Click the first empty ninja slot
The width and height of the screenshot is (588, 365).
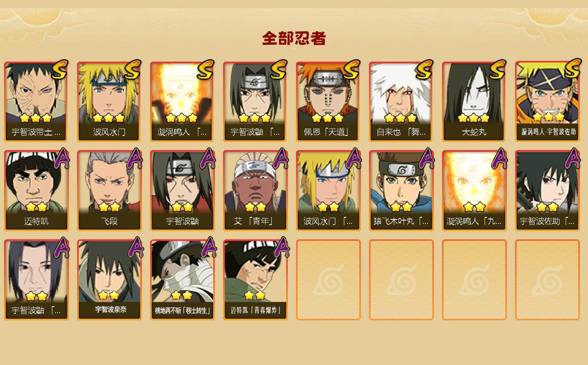tap(328, 280)
